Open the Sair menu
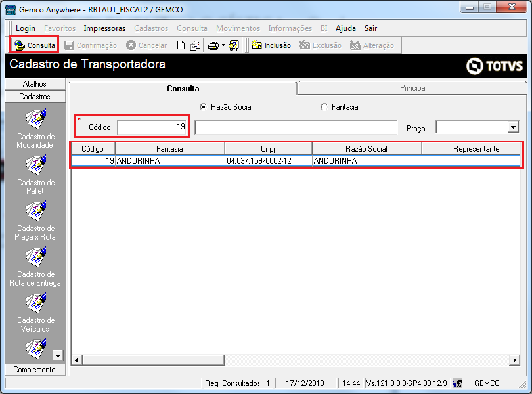The image size is (532, 394). [370, 28]
